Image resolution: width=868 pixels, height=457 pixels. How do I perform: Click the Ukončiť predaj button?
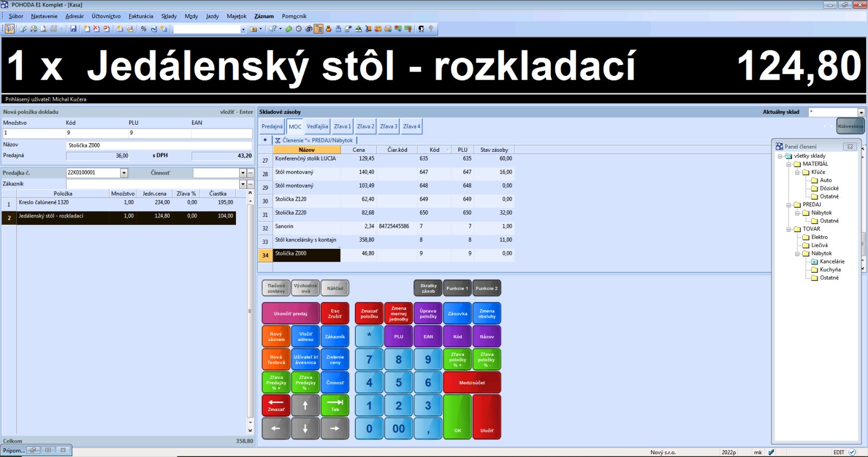pos(290,313)
